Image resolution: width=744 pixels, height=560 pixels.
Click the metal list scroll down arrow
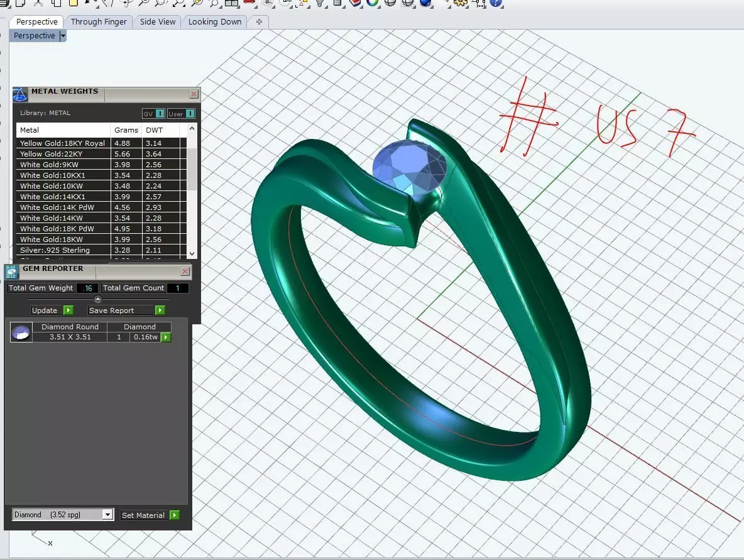[x=192, y=254]
